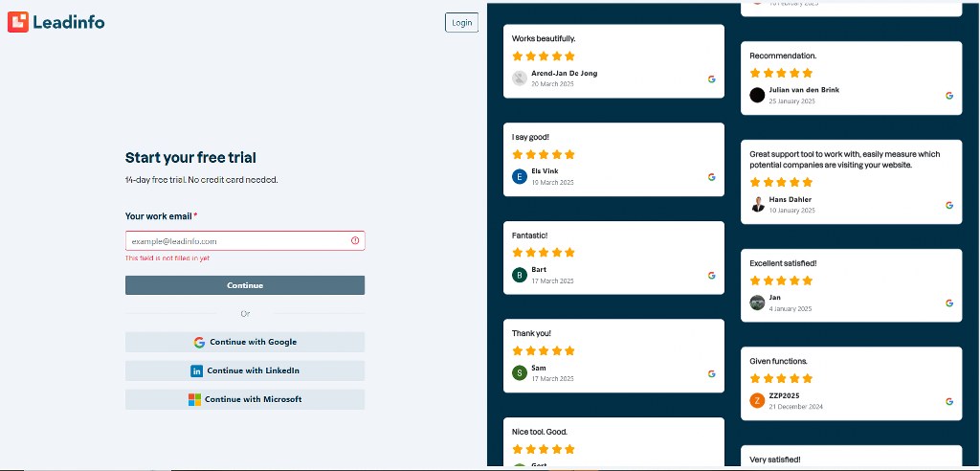Click the star rating under "Nice tool. Good."
The width and height of the screenshot is (980, 471).
(544, 448)
